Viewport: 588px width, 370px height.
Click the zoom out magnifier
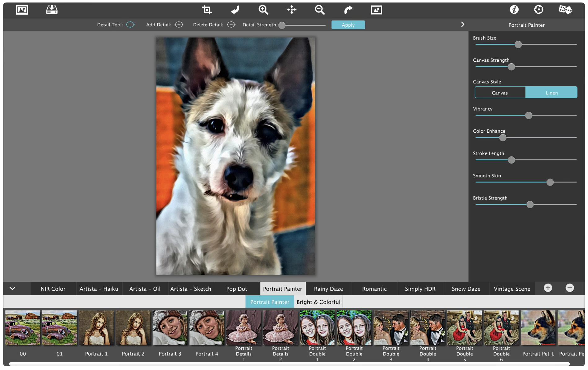tap(319, 10)
